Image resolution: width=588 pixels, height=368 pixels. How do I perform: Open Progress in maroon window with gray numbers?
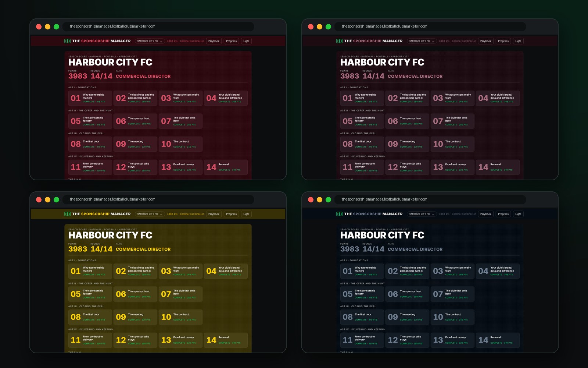point(503,41)
